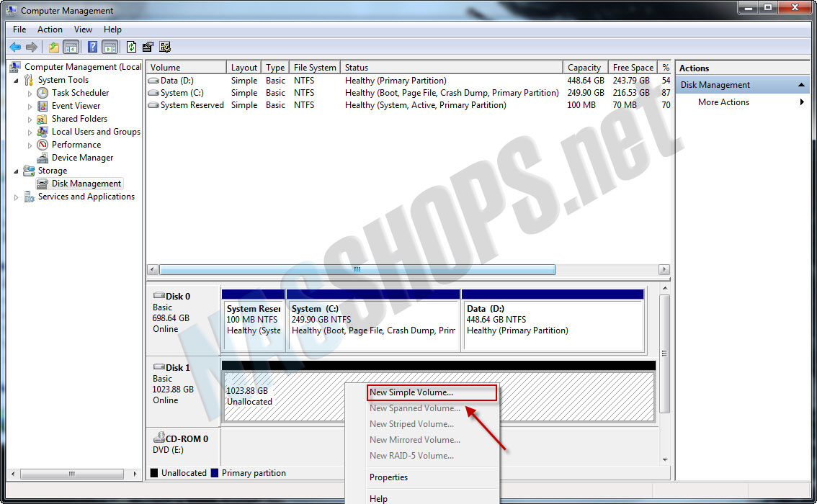This screenshot has height=504, width=817.
Task: Click the Refresh toolbar icon
Action: pos(131,48)
